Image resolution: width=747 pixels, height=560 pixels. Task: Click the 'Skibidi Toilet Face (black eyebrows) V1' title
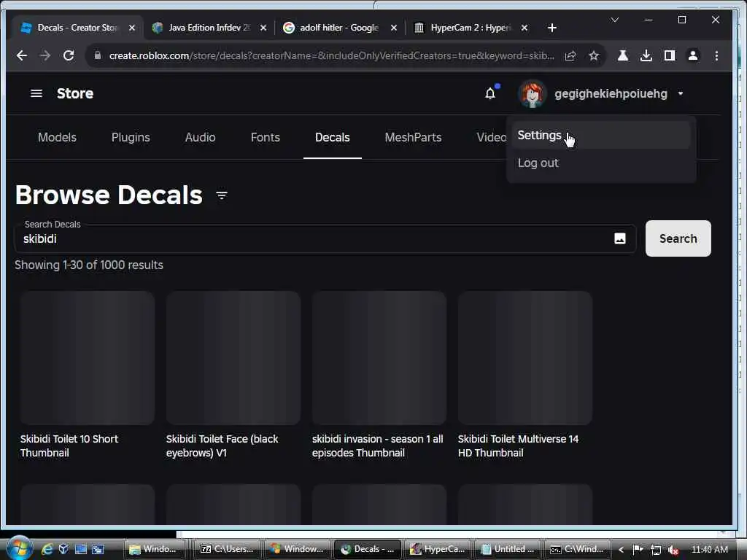coord(222,446)
